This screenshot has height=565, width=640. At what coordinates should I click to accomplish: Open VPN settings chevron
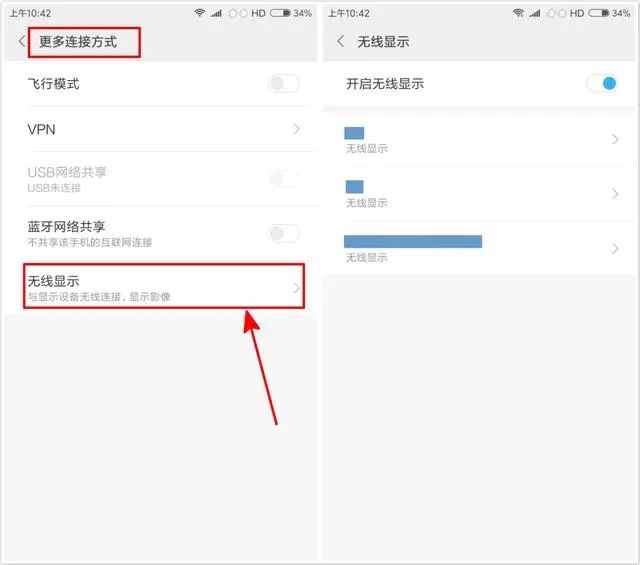tap(297, 129)
